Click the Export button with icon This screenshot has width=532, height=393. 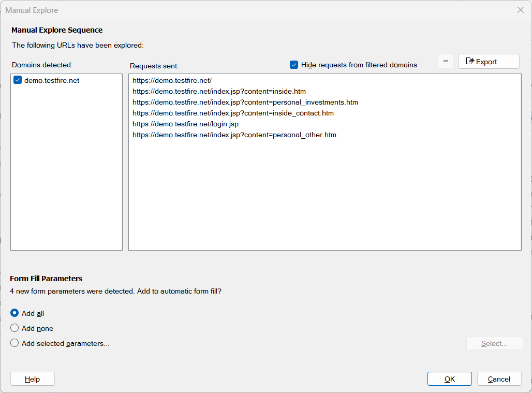[489, 62]
